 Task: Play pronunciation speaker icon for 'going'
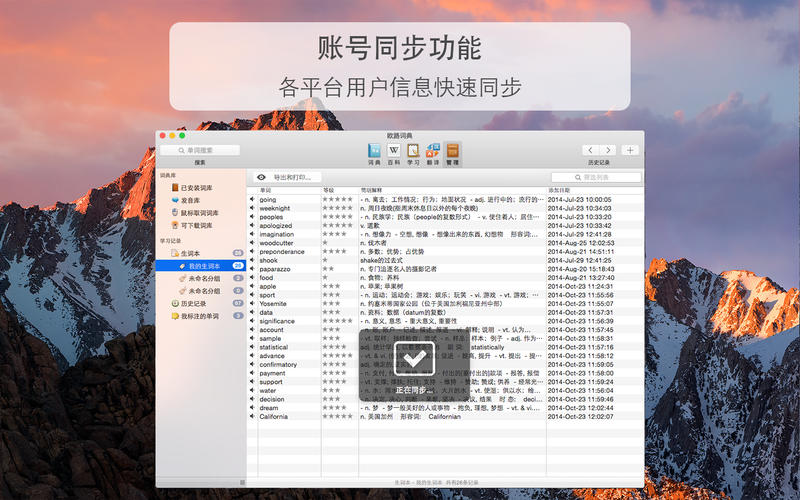[x=252, y=199]
